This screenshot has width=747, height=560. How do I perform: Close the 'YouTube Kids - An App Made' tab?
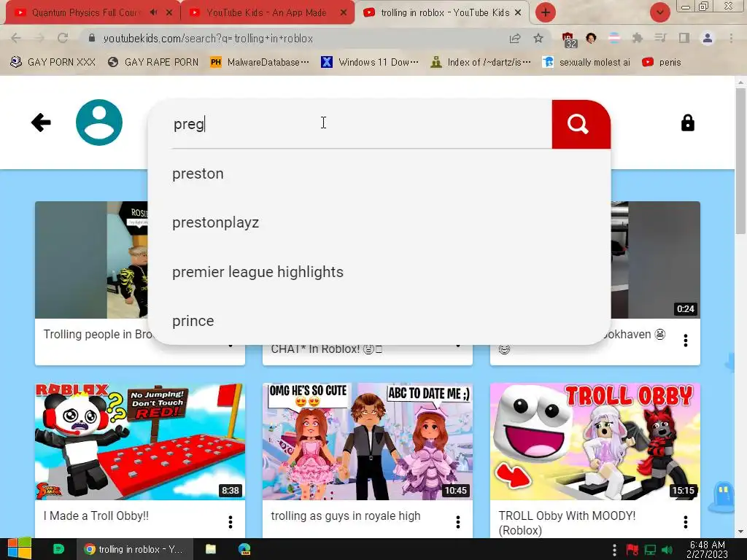pyautogui.click(x=344, y=12)
